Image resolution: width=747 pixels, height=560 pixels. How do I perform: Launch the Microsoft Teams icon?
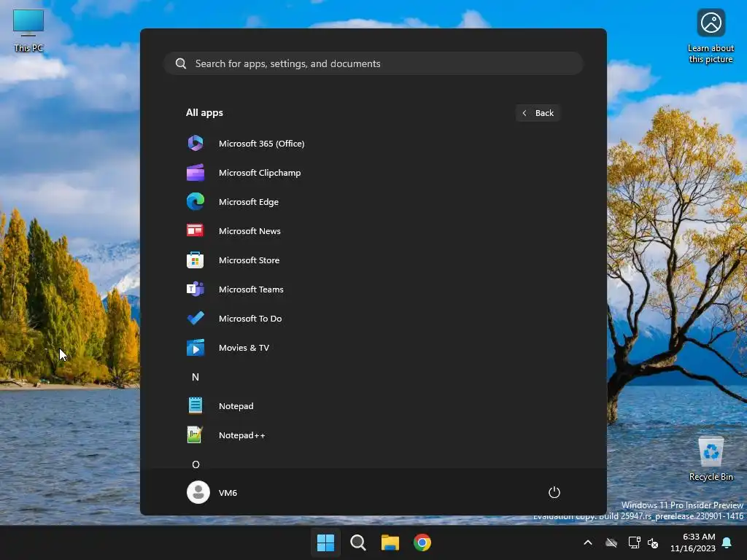[x=196, y=289]
